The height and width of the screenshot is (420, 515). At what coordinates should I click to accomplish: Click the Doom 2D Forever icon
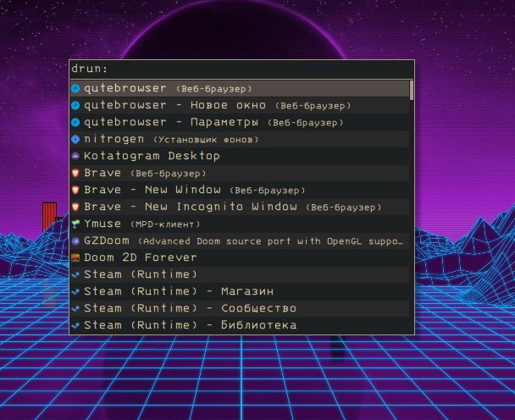pyautogui.click(x=75, y=257)
